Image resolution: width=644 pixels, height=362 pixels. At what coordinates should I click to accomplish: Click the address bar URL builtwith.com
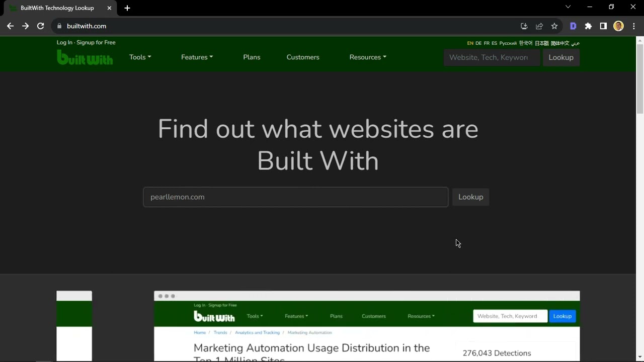coord(87,26)
